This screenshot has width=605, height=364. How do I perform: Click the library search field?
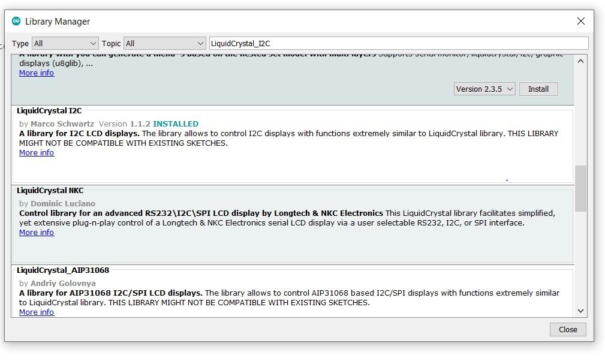click(399, 43)
